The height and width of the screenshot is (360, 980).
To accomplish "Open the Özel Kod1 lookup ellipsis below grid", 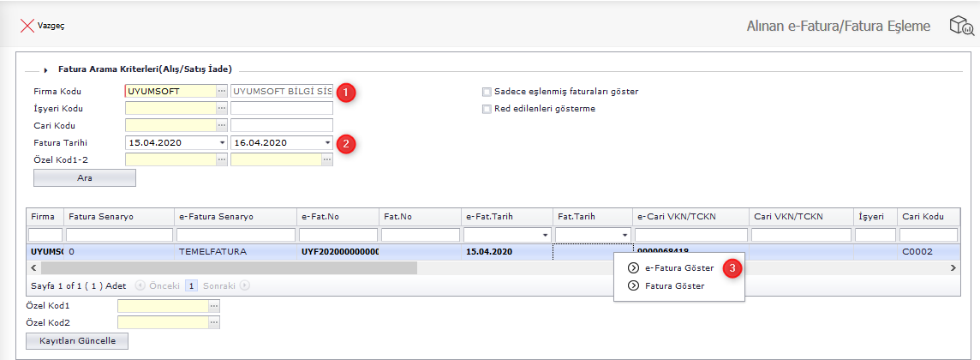I will (214, 306).
